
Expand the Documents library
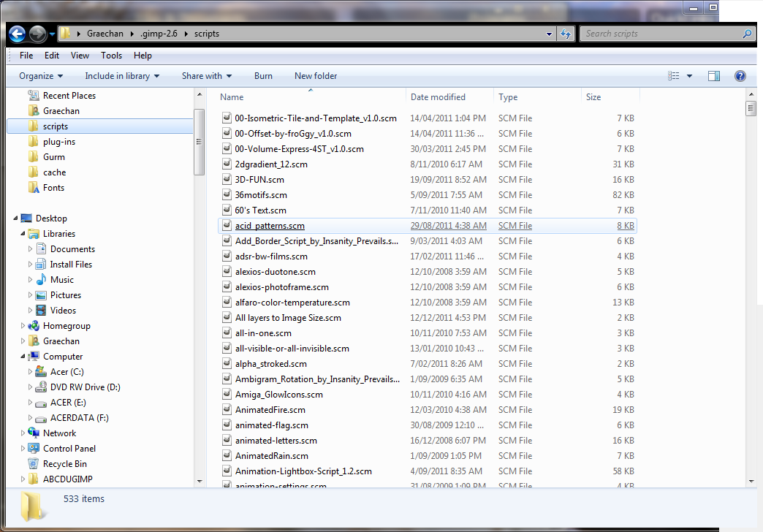(x=30, y=249)
